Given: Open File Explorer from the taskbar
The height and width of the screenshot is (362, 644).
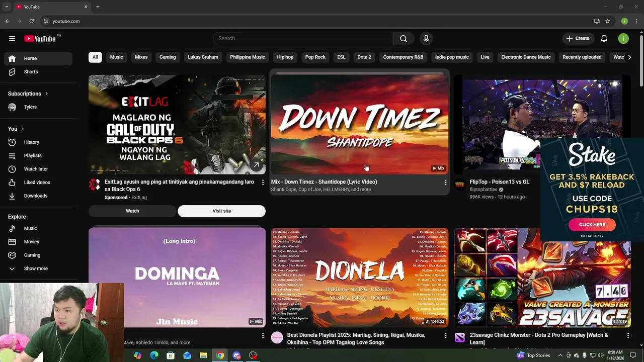Looking at the screenshot, I should [x=203, y=355].
